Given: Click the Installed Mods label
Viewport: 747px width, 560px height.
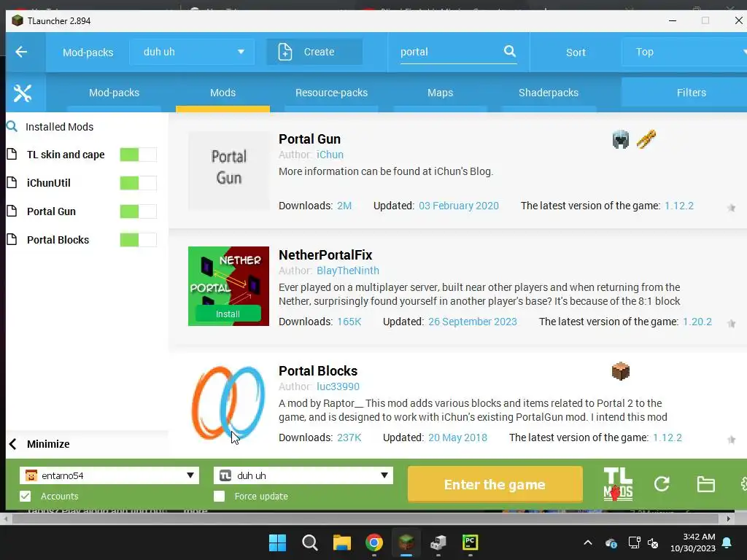Looking at the screenshot, I should [60, 127].
